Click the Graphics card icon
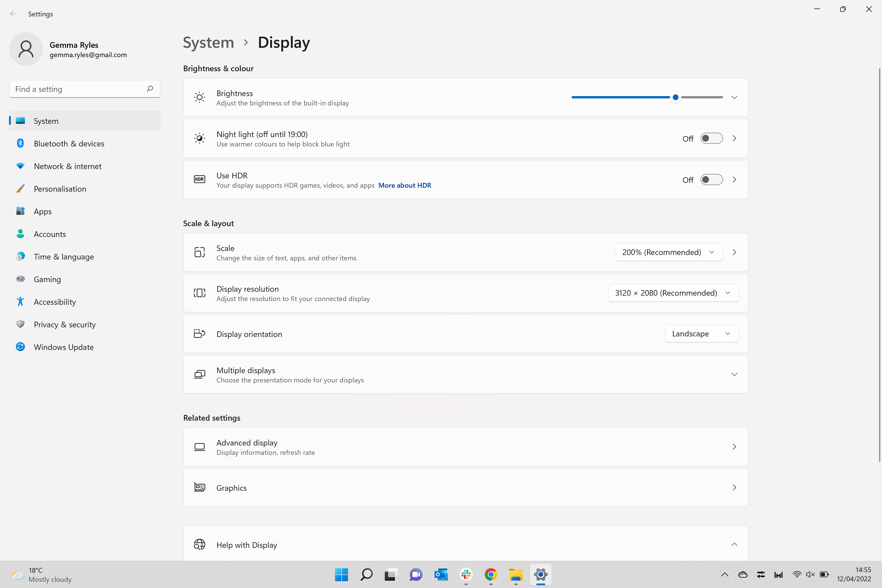Image resolution: width=882 pixels, height=588 pixels. (x=200, y=487)
